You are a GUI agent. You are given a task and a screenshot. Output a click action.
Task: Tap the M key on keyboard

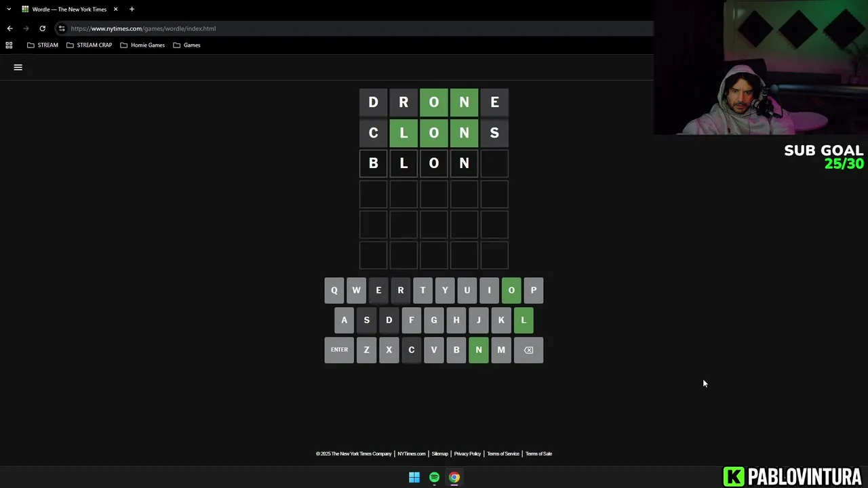[501, 350]
